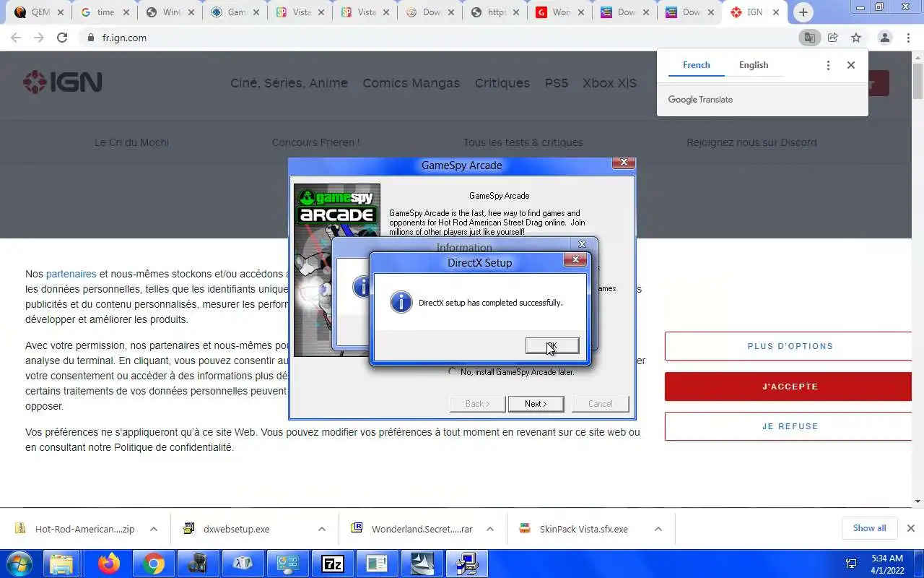The width and height of the screenshot is (924, 578).
Task: Open the partenaires link in the consent text
Action: [x=71, y=274]
